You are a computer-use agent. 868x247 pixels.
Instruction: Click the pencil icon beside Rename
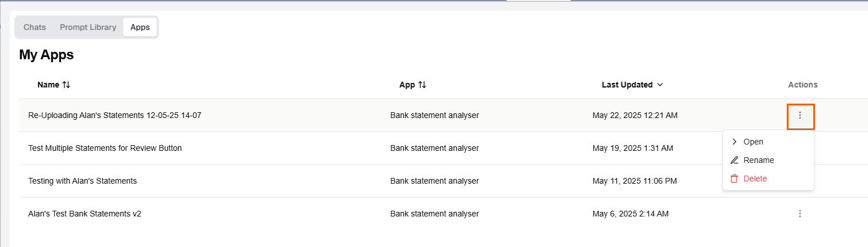point(734,160)
